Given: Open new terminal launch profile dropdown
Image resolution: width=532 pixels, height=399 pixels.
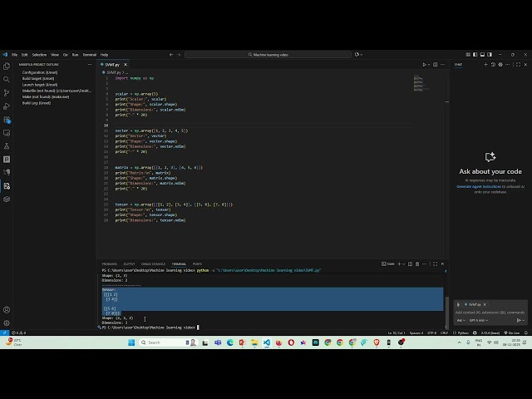Looking at the screenshot, I should click(x=403, y=264).
